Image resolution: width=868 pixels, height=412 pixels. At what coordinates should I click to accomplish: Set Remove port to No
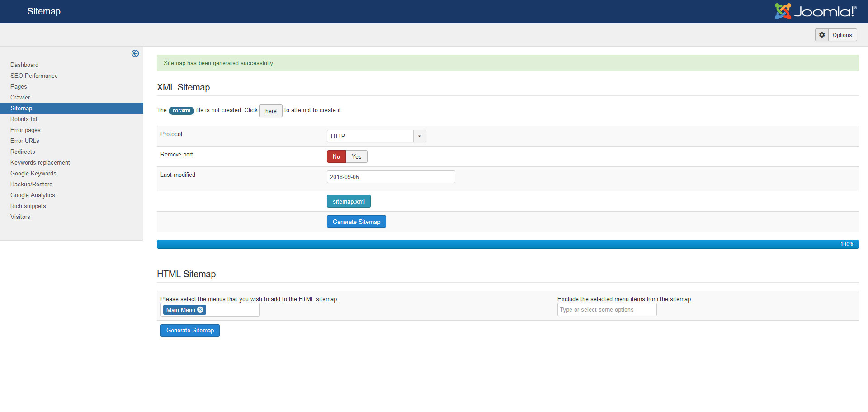(336, 156)
